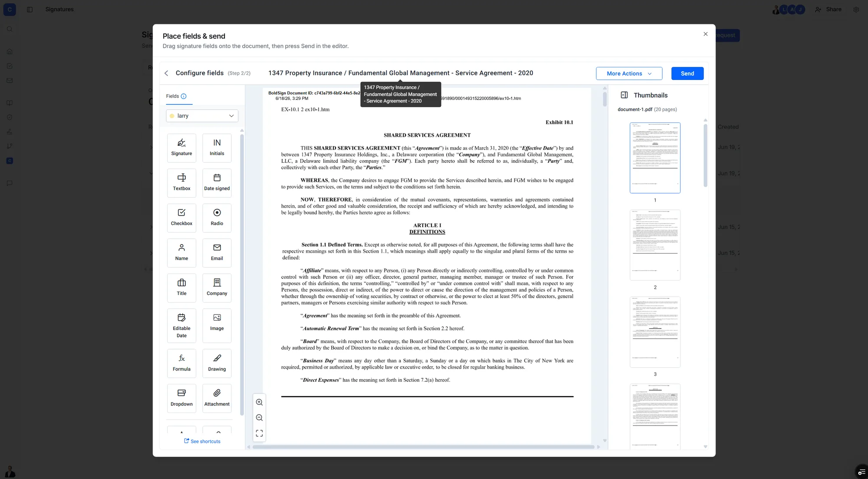Image resolution: width=868 pixels, height=479 pixels.
Task: Click the Send button
Action: (687, 73)
